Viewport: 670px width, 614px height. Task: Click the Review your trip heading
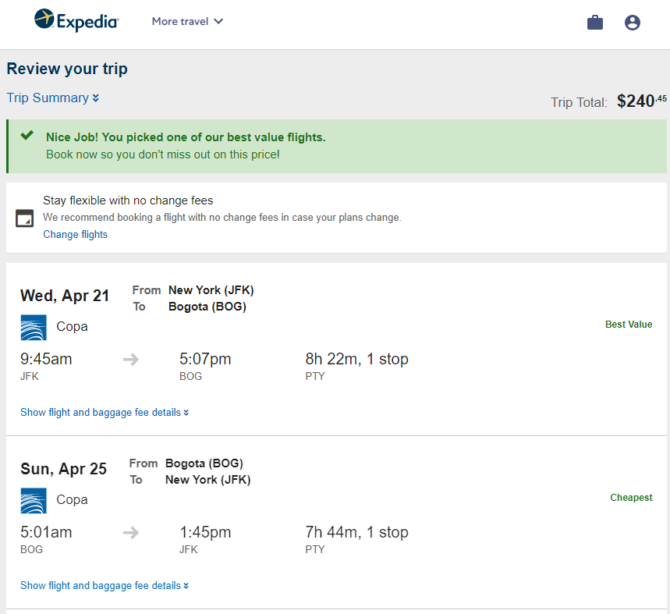[67, 69]
